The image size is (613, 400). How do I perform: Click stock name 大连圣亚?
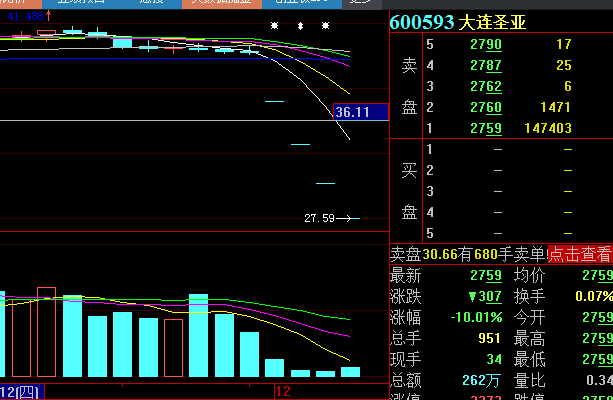(x=492, y=22)
